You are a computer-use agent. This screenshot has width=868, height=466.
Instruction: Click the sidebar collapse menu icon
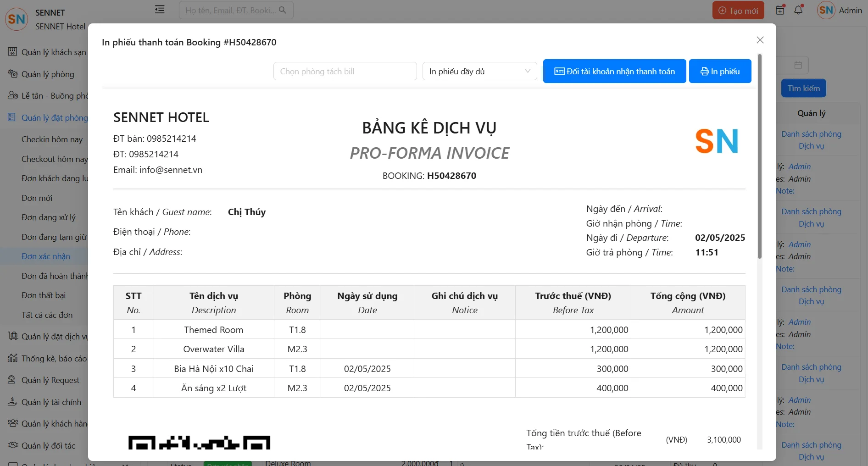160,10
